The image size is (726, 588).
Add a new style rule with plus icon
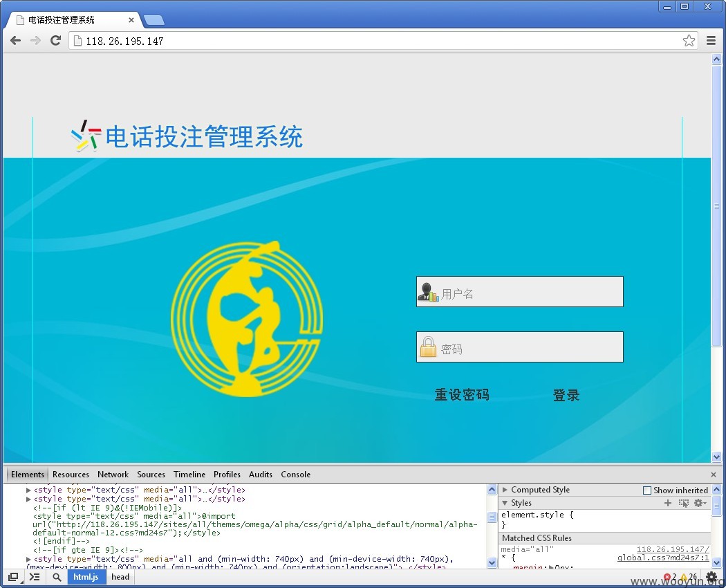tap(668, 503)
